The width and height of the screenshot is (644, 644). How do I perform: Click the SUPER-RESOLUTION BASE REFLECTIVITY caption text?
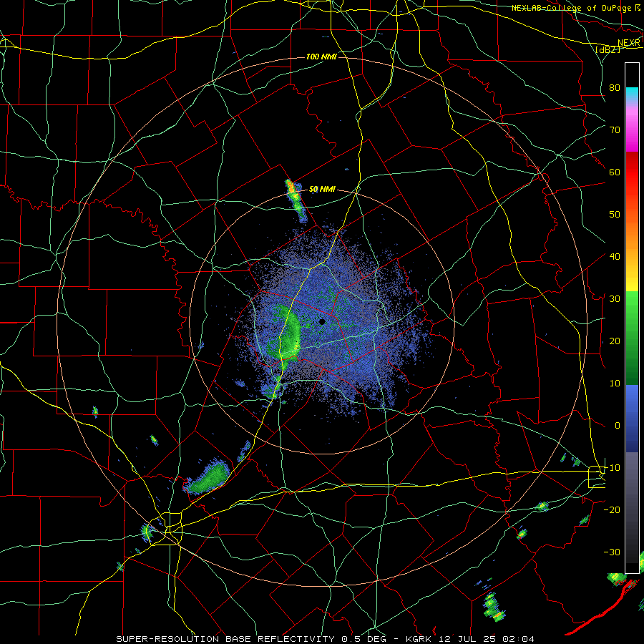225,639
